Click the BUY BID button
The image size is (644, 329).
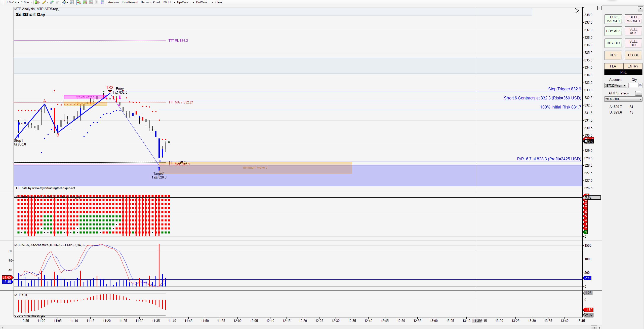coord(613,43)
